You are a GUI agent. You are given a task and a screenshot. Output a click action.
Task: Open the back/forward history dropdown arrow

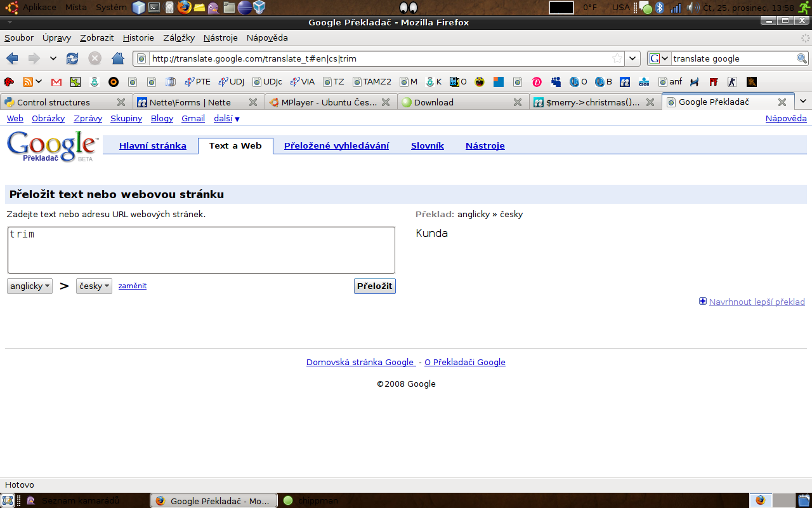pyautogui.click(x=53, y=58)
